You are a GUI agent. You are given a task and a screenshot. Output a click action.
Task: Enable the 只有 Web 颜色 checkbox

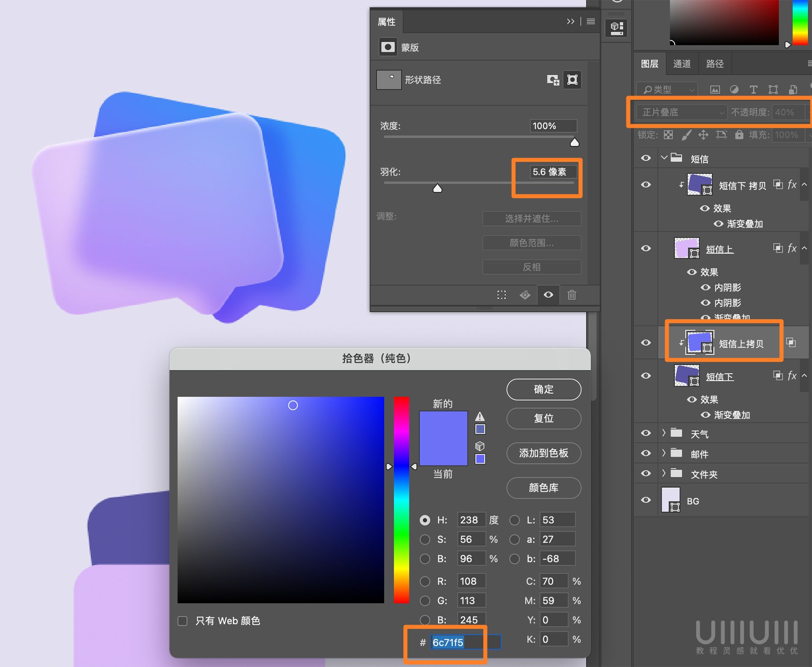(182, 621)
